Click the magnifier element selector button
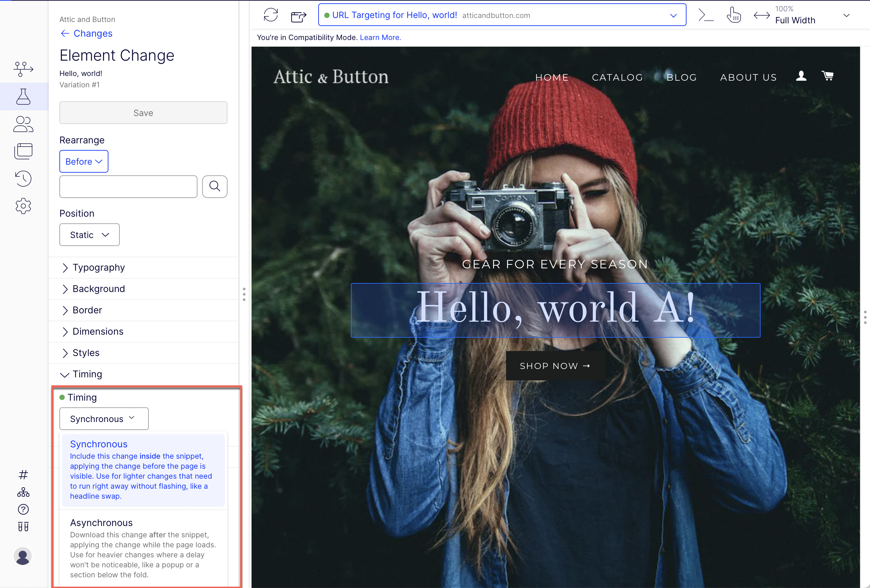870x588 pixels. 214,186
